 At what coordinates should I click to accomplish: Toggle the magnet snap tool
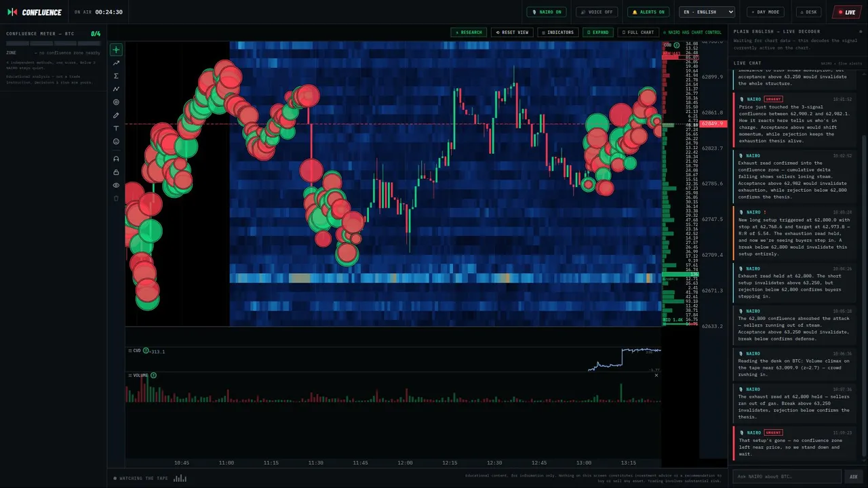116,159
